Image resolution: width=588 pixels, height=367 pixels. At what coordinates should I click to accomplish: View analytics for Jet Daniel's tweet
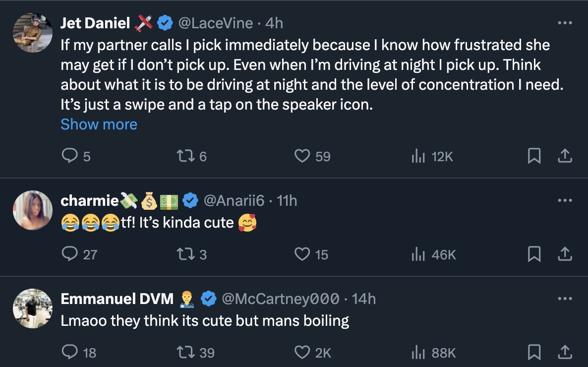click(x=419, y=157)
